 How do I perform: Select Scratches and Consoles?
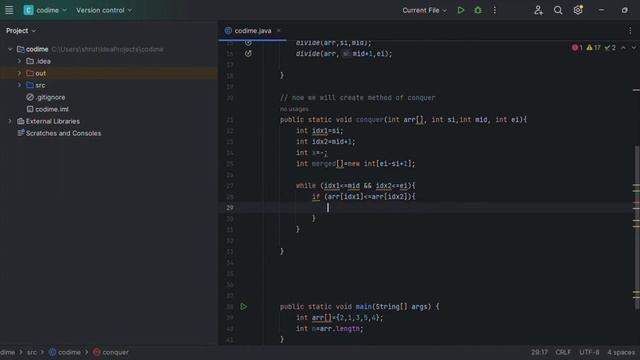[59, 133]
